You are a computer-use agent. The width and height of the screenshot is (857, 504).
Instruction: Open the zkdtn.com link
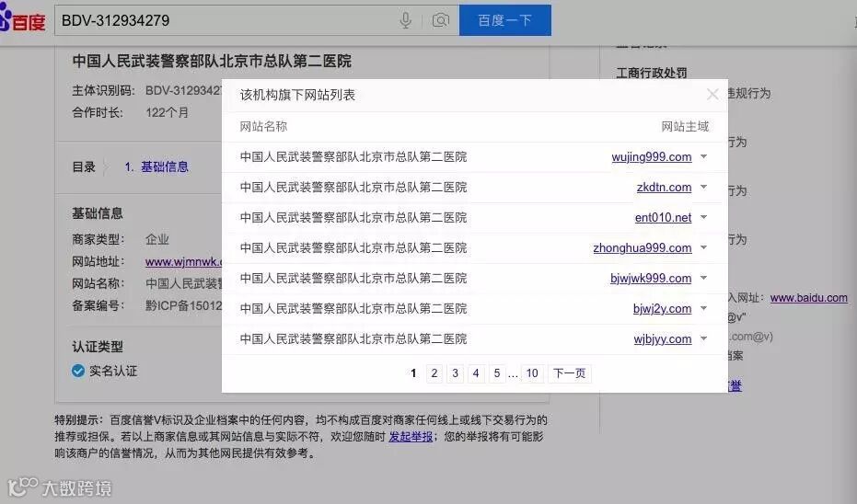tap(664, 188)
